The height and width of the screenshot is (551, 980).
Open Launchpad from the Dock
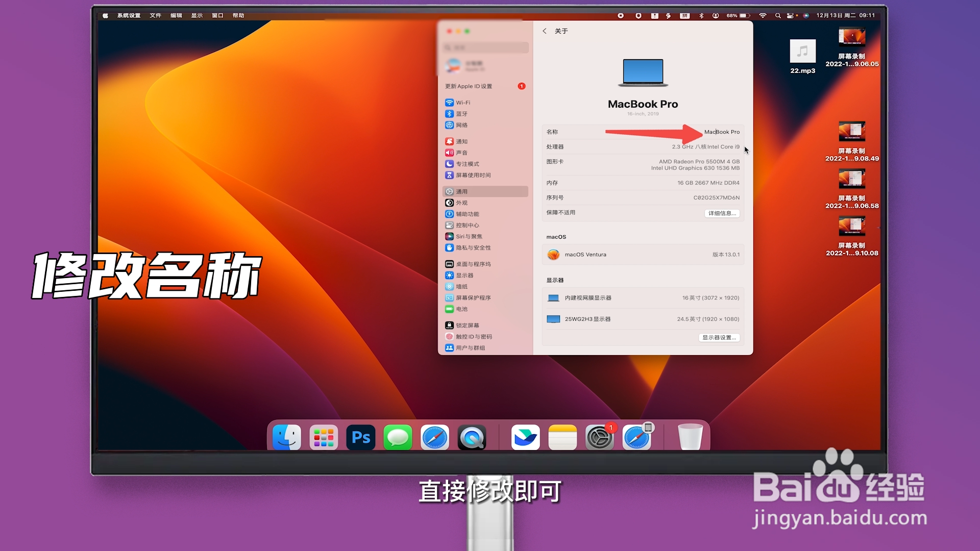click(x=324, y=437)
